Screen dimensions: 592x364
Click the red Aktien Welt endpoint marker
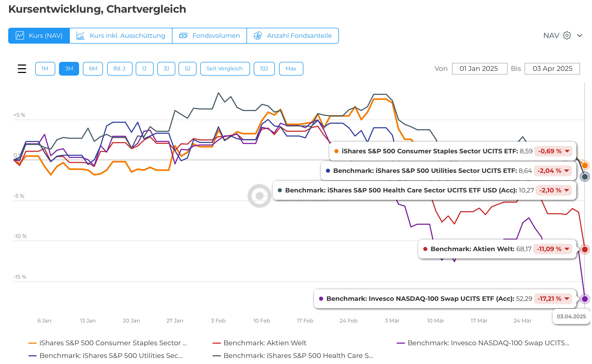click(x=585, y=249)
